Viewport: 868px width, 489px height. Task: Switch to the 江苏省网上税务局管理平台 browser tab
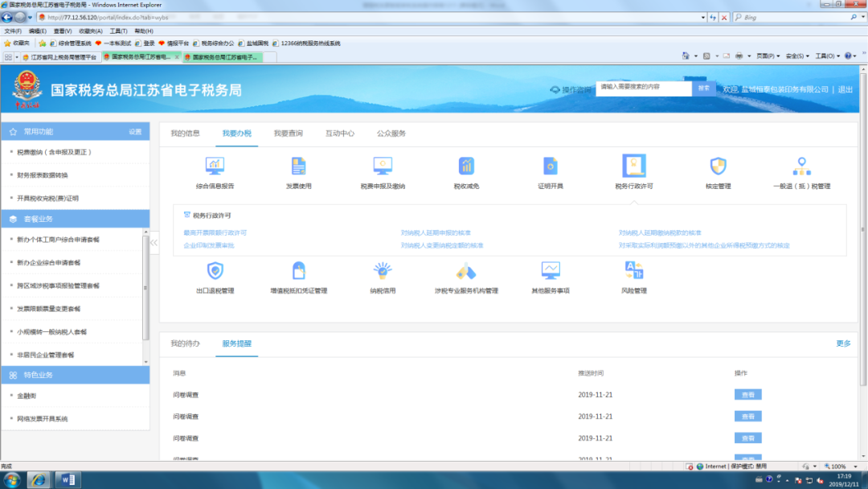click(x=59, y=57)
